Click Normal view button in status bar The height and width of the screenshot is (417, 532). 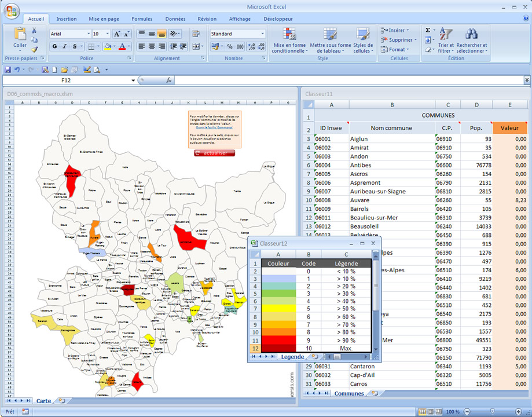pos(422,412)
